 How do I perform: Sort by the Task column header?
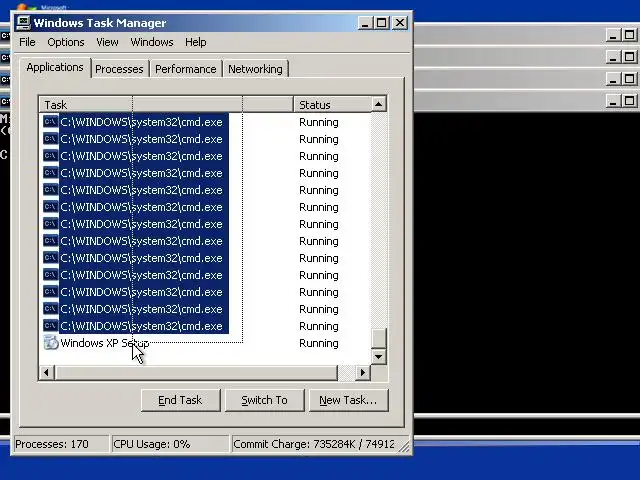point(167,105)
